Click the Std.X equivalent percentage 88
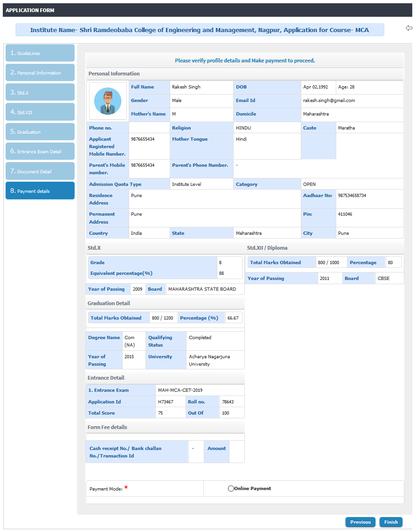Image resolution: width=416 pixels, height=532 pixels. pos(222,273)
